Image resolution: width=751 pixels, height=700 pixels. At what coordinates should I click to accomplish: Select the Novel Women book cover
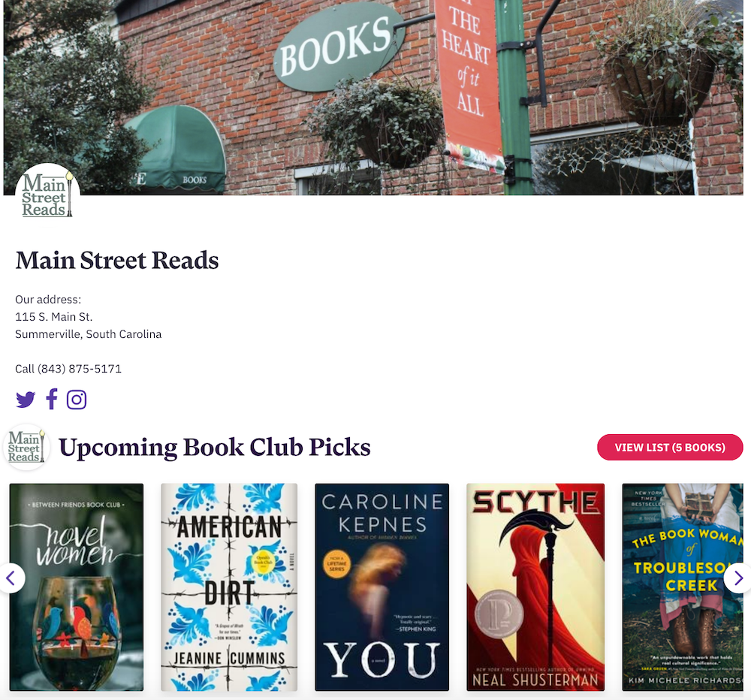click(77, 587)
